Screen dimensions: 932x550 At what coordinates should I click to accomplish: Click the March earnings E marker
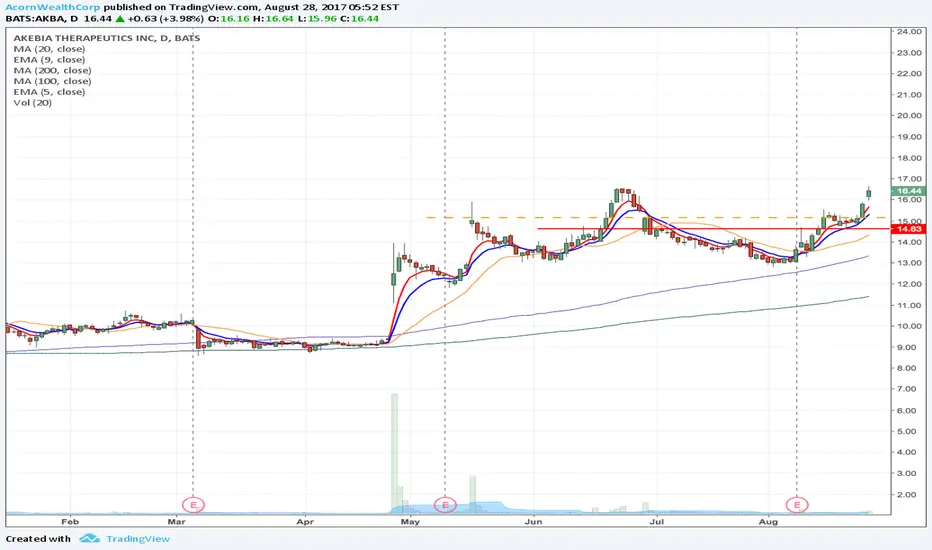click(193, 505)
